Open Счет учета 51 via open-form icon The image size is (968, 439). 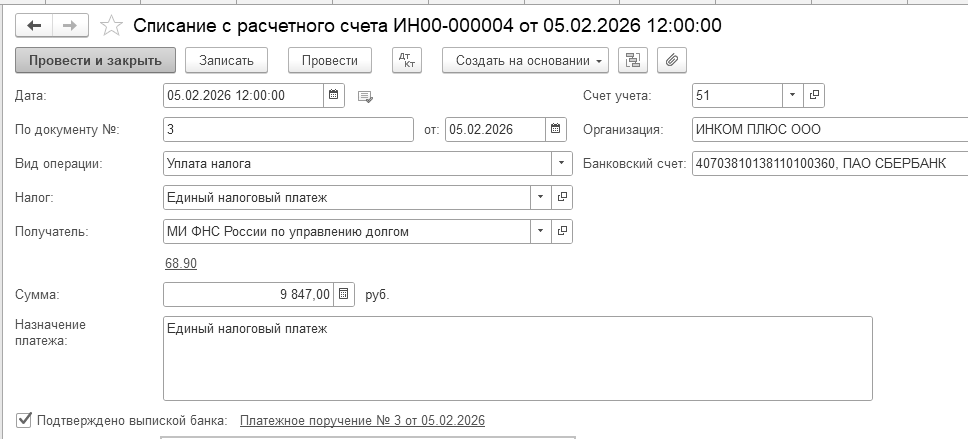point(814,95)
